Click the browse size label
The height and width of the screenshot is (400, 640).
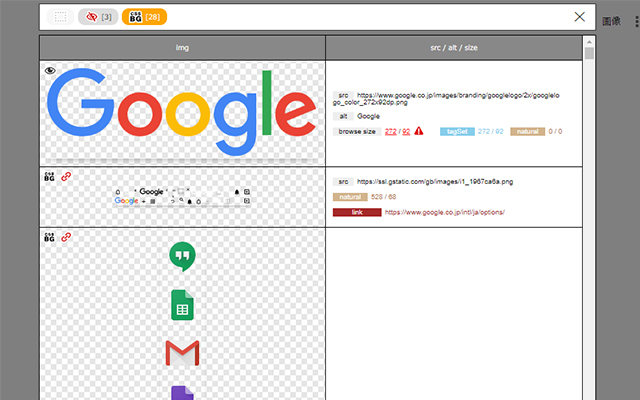(x=357, y=131)
